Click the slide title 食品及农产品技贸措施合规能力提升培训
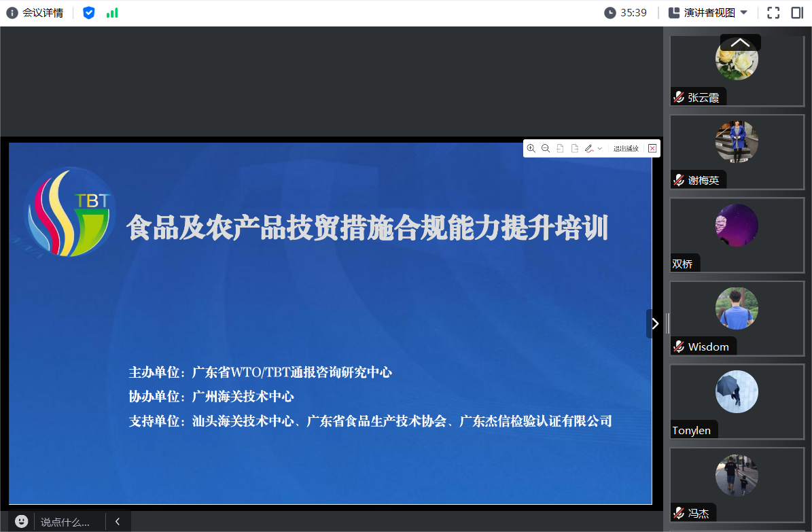The height and width of the screenshot is (532, 812). point(367,228)
